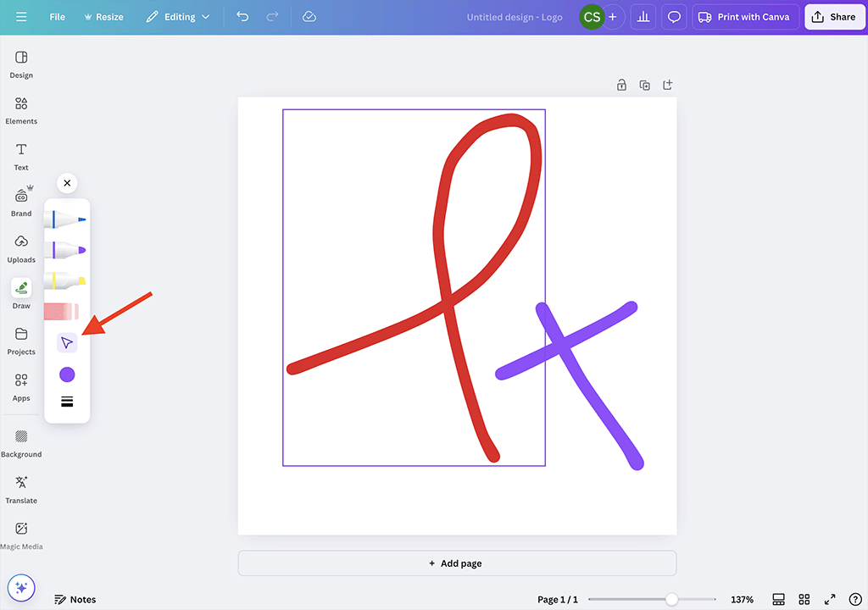
Task: Open the Canva AI assistant sparkle button
Action: 21,588
